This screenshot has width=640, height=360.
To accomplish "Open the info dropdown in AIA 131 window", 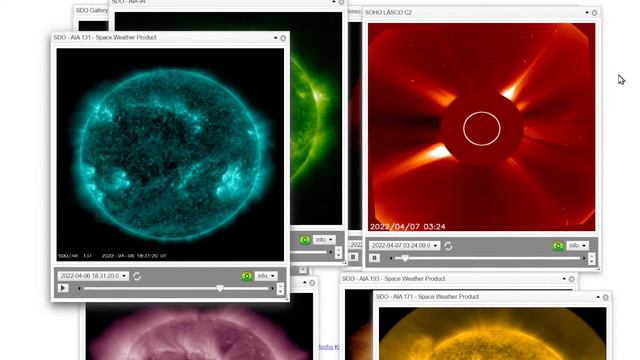I will click(266, 276).
